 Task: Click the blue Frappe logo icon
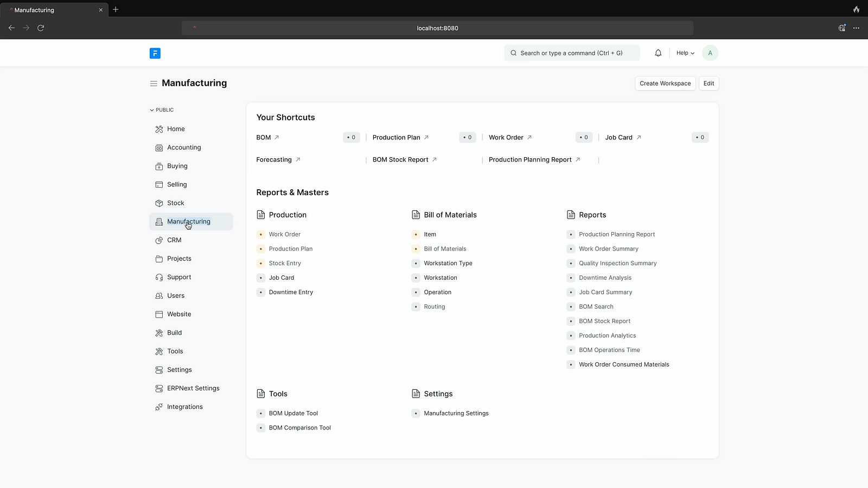click(x=155, y=53)
